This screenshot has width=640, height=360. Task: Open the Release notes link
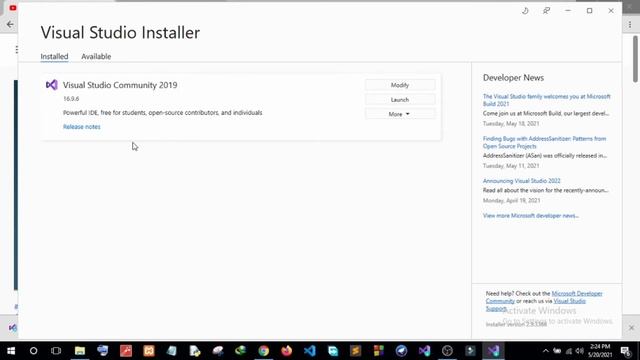pos(82,127)
